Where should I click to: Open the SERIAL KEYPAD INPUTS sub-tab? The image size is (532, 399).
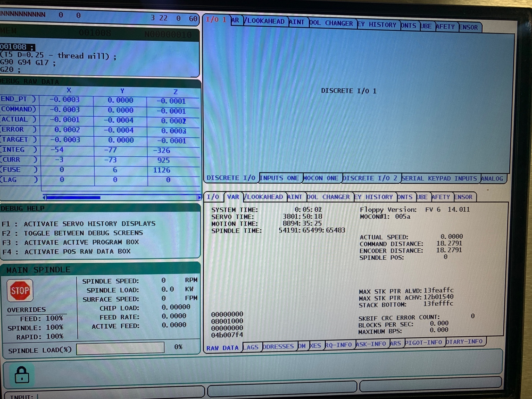pyautogui.click(x=440, y=178)
